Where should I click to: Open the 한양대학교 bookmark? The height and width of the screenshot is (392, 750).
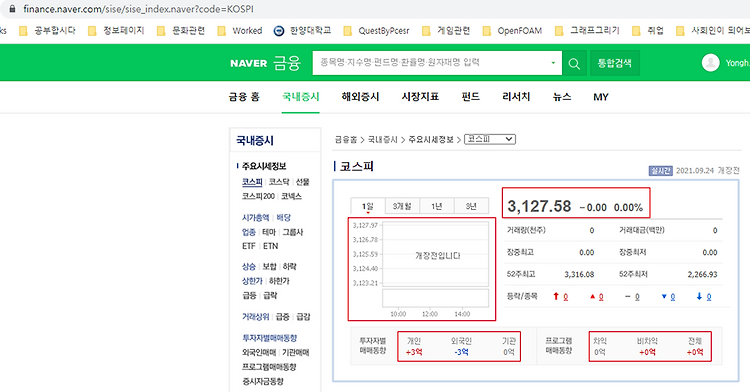click(302, 31)
